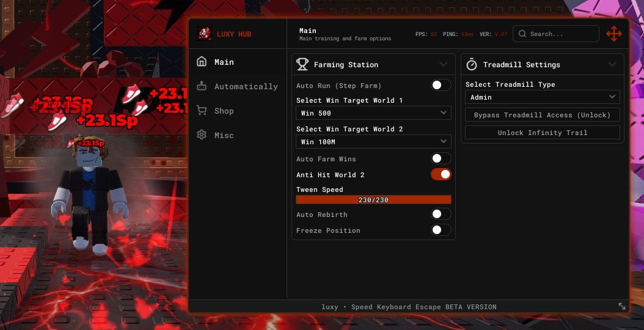Enable the Auto Run (Step Farm) toggle
This screenshot has height=330, width=644.
click(x=441, y=85)
